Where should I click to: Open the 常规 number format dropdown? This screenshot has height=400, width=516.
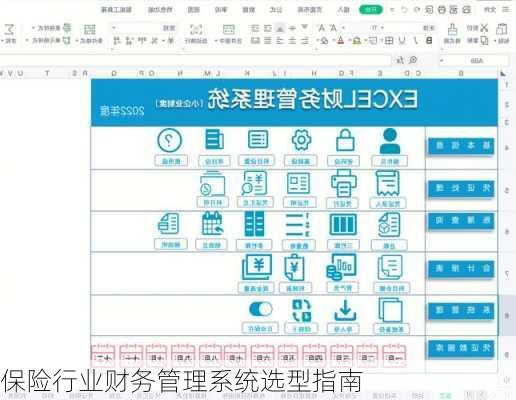114,28
